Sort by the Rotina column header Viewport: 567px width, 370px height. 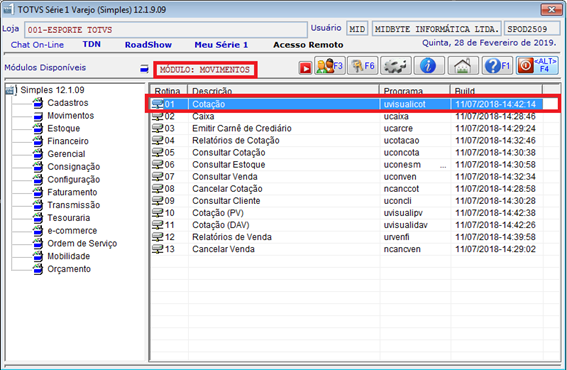169,90
